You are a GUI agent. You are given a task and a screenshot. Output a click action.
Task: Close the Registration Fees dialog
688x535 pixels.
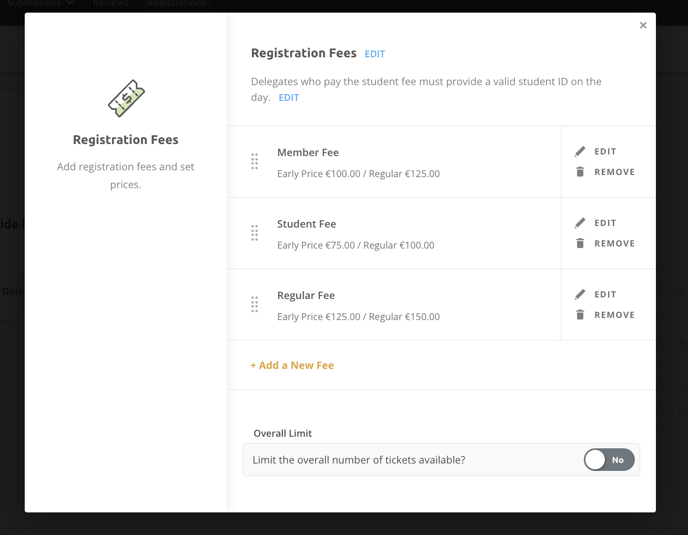(643, 25)
